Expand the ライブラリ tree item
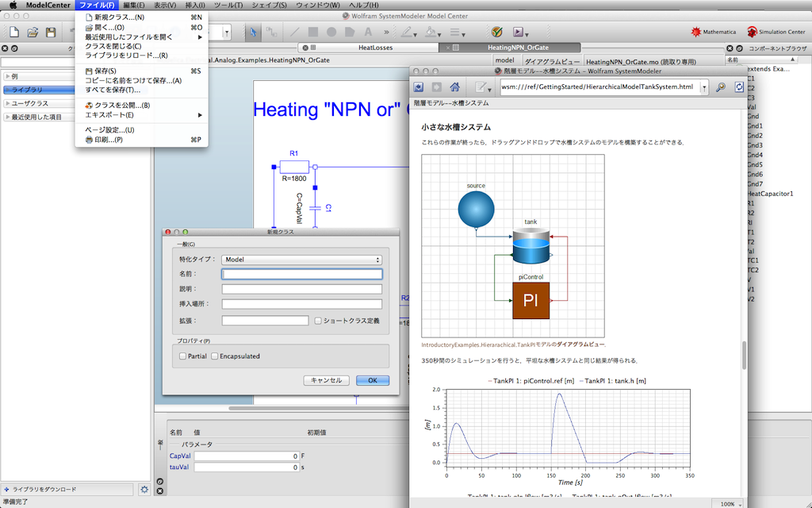Screen dimensions: 812x508 point(7,90)
